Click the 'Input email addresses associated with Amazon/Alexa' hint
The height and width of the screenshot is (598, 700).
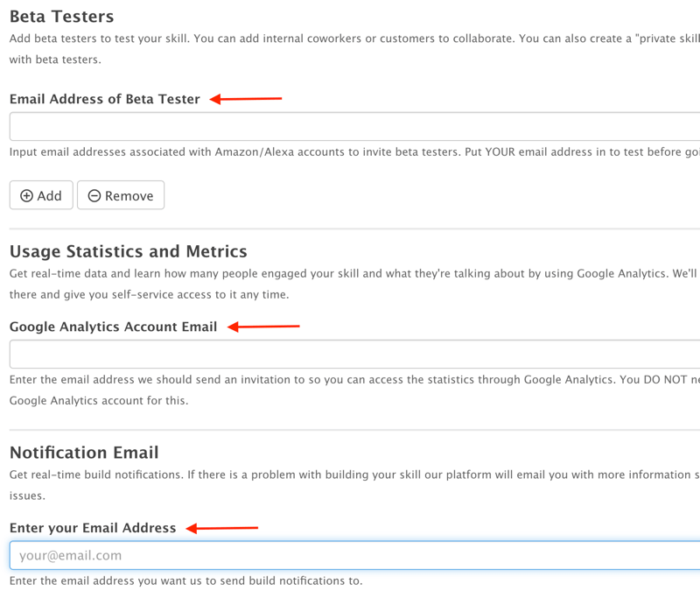[354, 151]
